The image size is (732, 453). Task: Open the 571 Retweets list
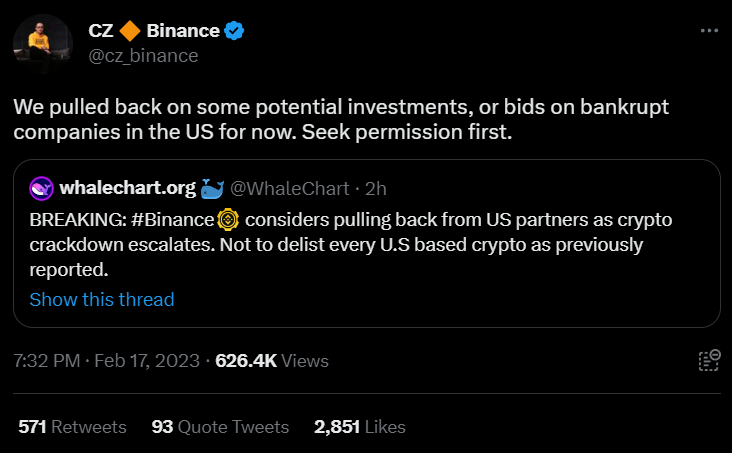coord(73,426)
